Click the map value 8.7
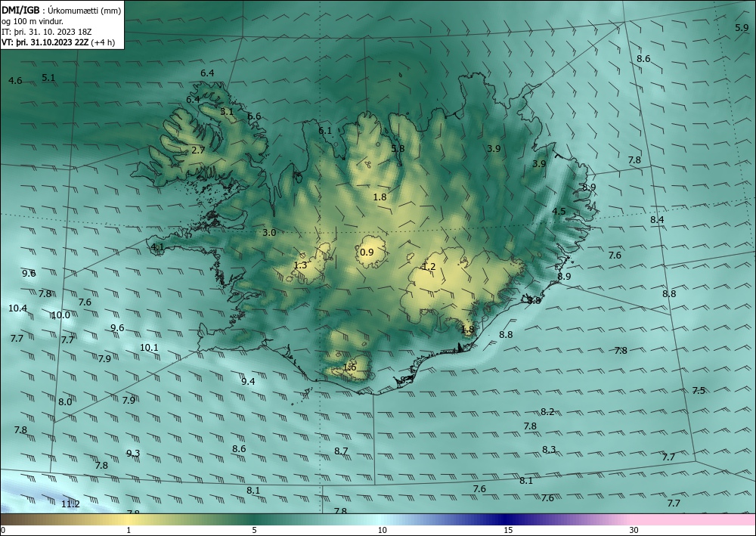The height and width of the screenshot is (536, 756). (341, 451)
